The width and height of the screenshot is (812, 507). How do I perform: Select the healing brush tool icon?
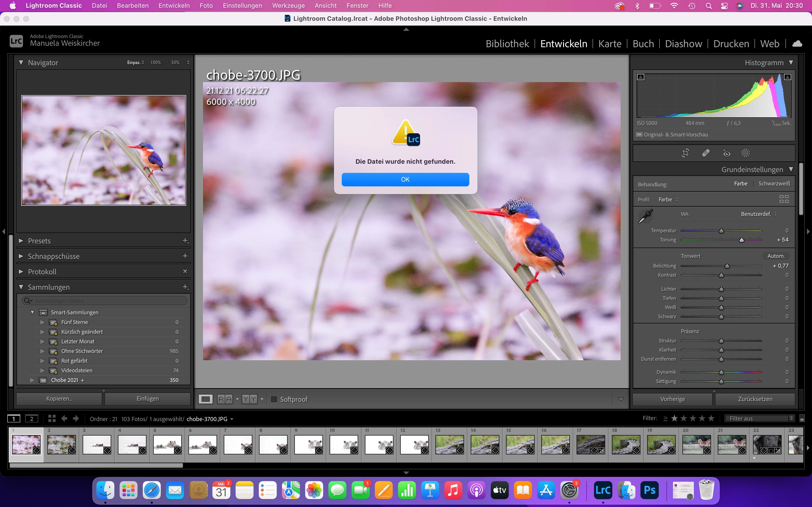[706, 153]
